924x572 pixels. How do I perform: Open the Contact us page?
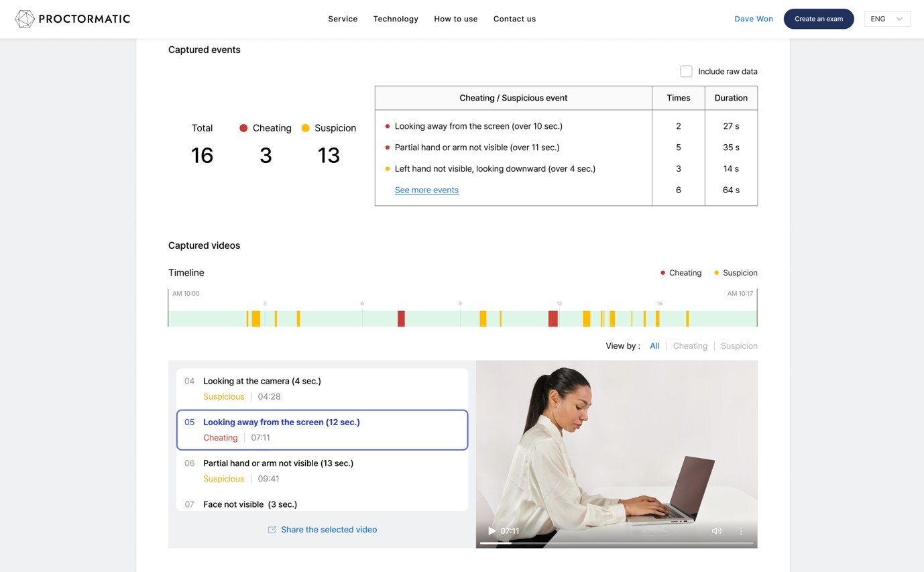pyautogui.click(x=514, y=19)
